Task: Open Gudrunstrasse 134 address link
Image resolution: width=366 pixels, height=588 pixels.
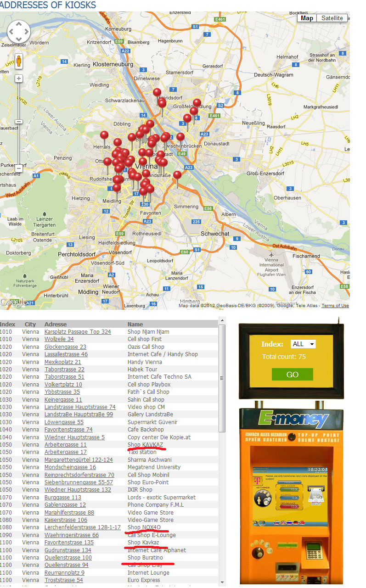Action: 68,550
